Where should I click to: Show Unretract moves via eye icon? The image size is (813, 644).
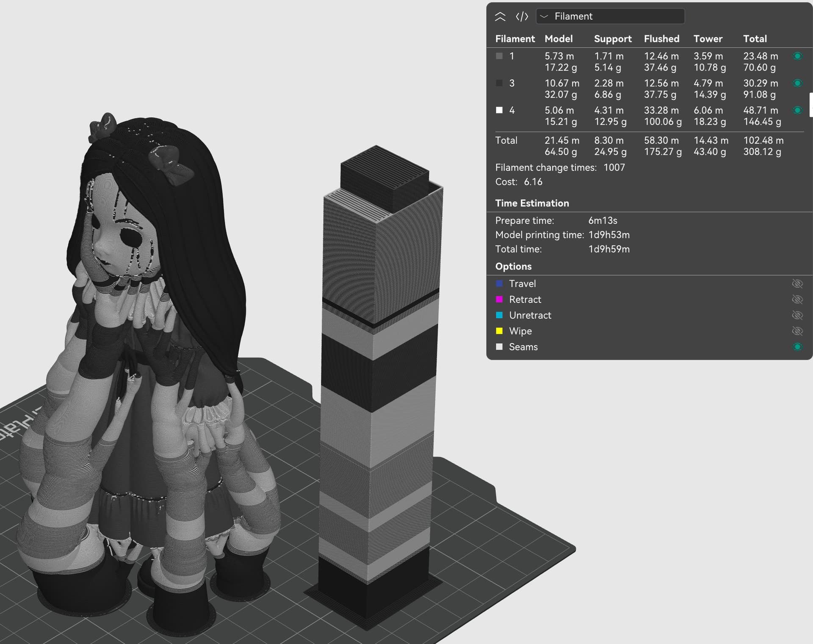(x=797, y=315)
